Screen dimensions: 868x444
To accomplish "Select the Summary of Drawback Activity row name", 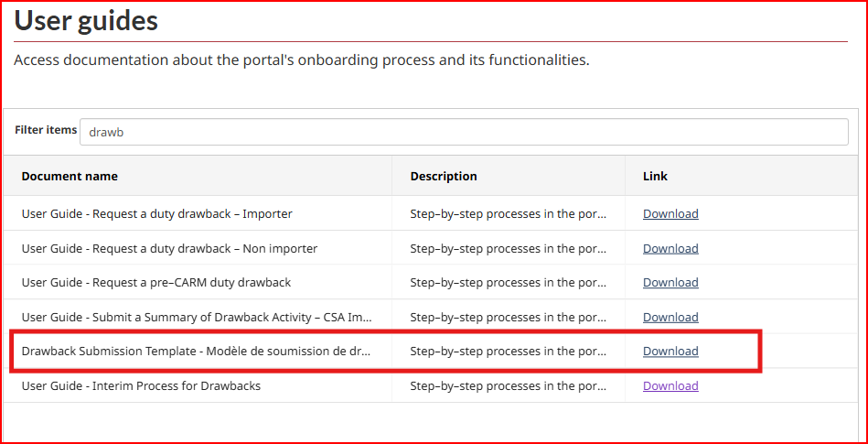I will pos(197,317).
